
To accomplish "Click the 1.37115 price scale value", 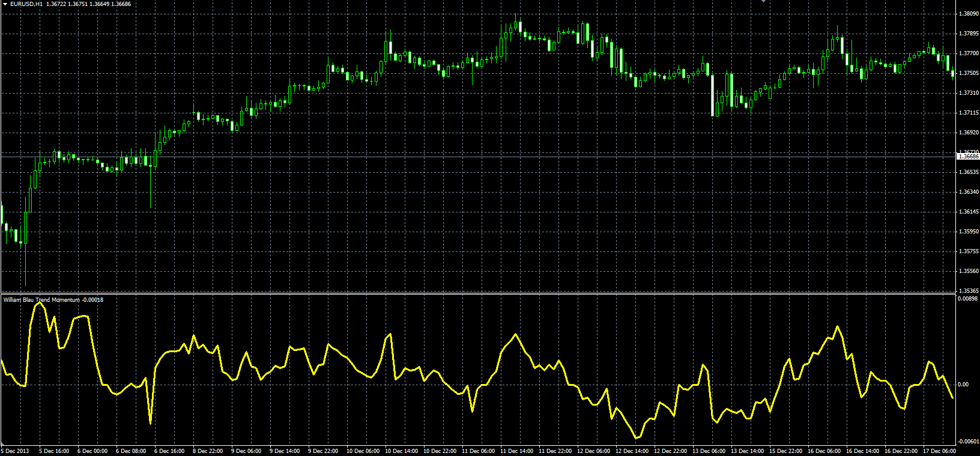I will pyautogui.click(x=969, y=113).
